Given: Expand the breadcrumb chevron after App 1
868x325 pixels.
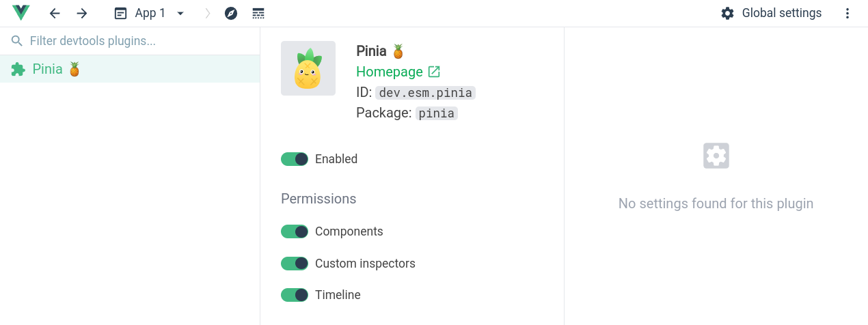Looking at the screenshot, I should (x=208, y=14).
